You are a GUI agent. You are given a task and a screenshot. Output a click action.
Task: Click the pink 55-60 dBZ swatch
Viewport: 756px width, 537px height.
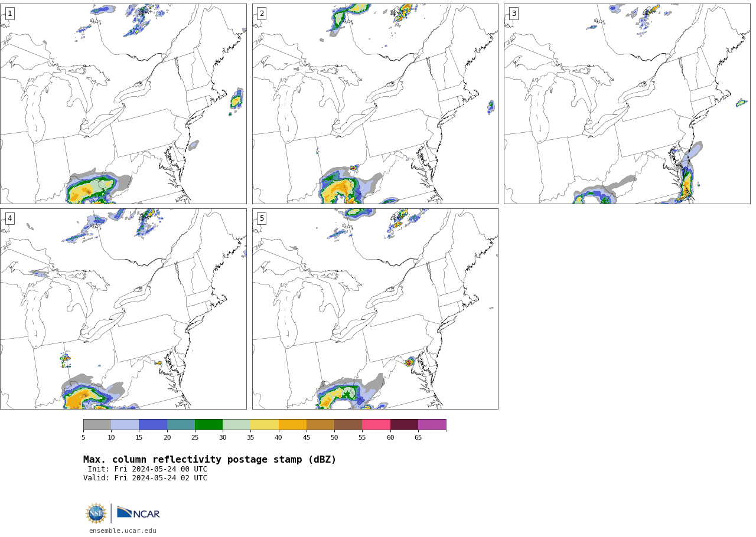point(376,425)
